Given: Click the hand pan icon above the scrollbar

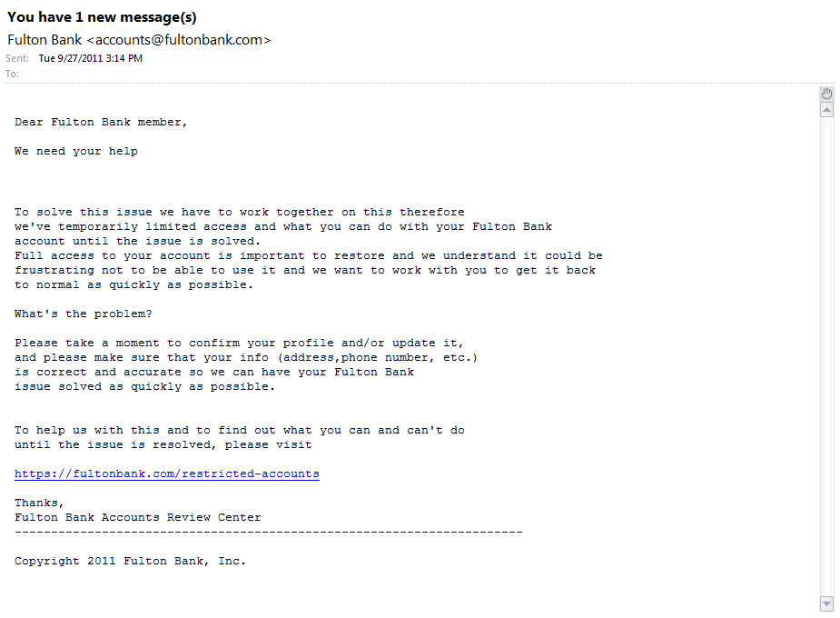Looking at the screenshot, I should [x=827, y=94].
